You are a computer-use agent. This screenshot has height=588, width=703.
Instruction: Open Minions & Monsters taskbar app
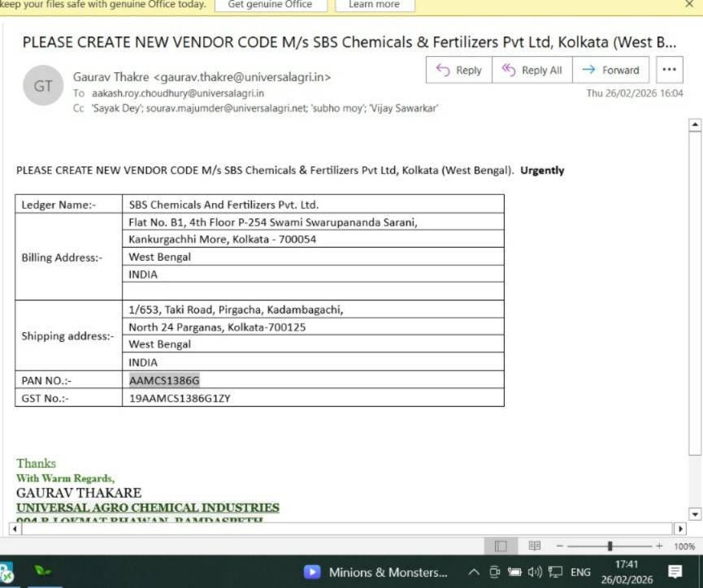tap(375, 572)
